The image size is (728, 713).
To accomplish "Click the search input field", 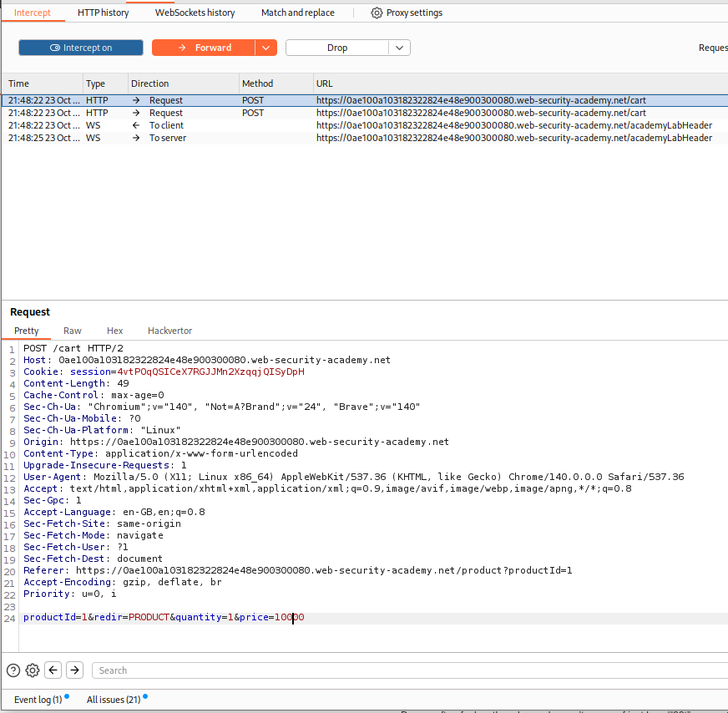I will (409, 670).
